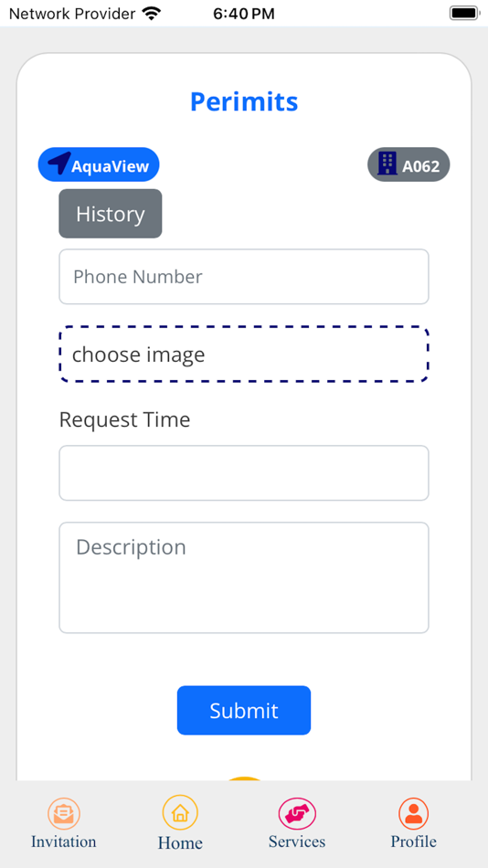Screen dimensions: 488x868
Task: Switch to the Services tab label
Action: [x=297, y=842]
